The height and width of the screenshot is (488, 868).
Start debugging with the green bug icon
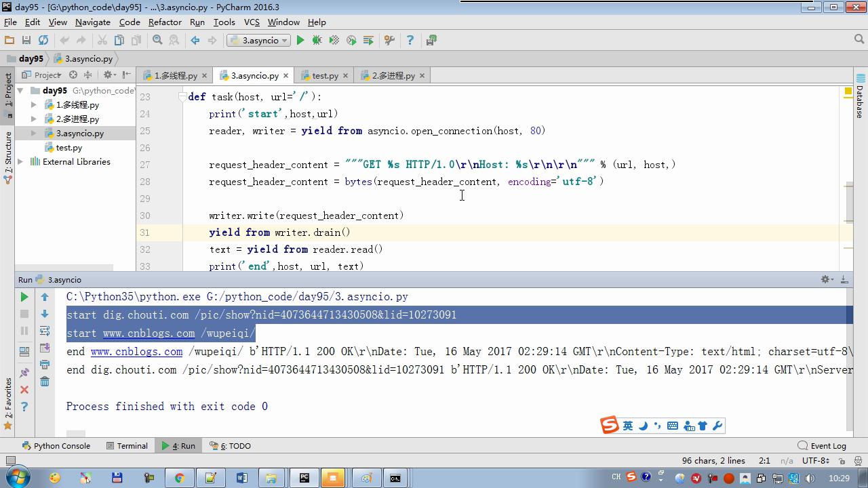click(x=317, y=41)
